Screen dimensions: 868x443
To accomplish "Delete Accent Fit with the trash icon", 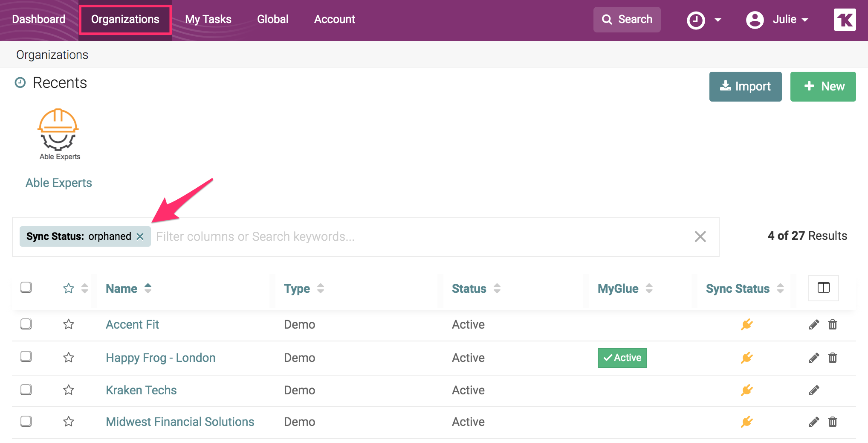I will click(x=833, y=324).
